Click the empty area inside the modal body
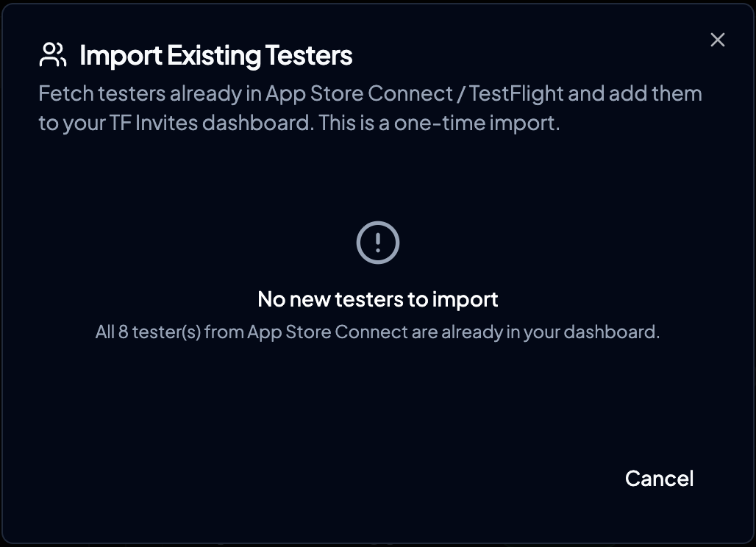Screen dimensions: 756x547 pyautogui.click(x=377, y=404)
